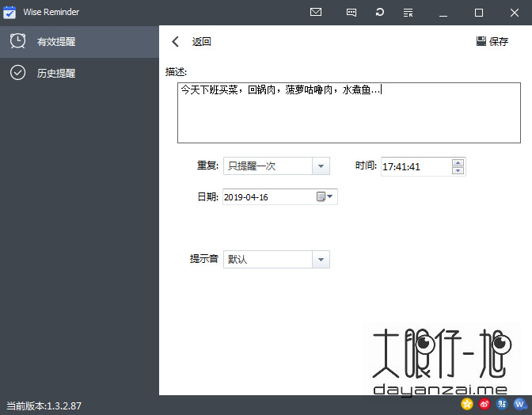The image size is (532, 415).
Task: Click the blue W icon in footer
Action: point(520,404)
